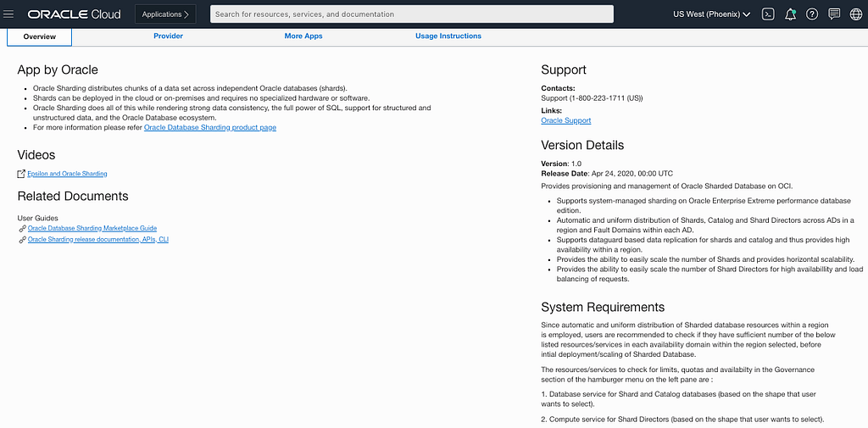Open the language globe icon
Image resolution: width=868 pixels, height=428 pixels.
click(856, 14)
